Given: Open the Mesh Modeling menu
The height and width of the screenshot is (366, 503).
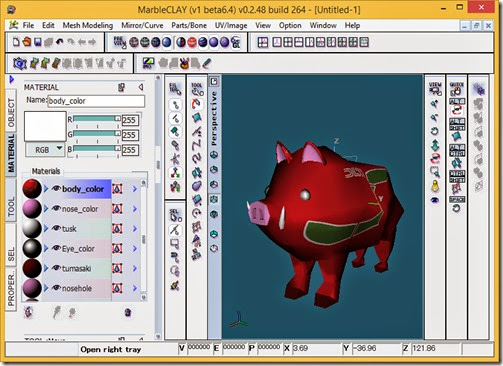Looking at the screenshot, I should pos(88,25).
